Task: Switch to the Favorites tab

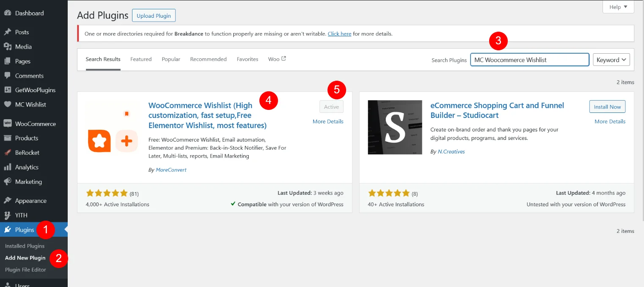Action: 248,59
